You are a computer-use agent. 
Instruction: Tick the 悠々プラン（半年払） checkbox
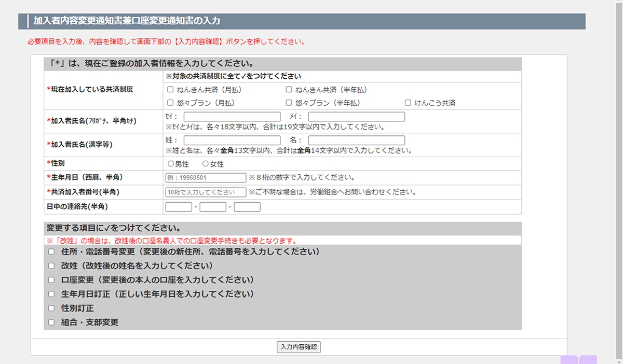(289, 103)
